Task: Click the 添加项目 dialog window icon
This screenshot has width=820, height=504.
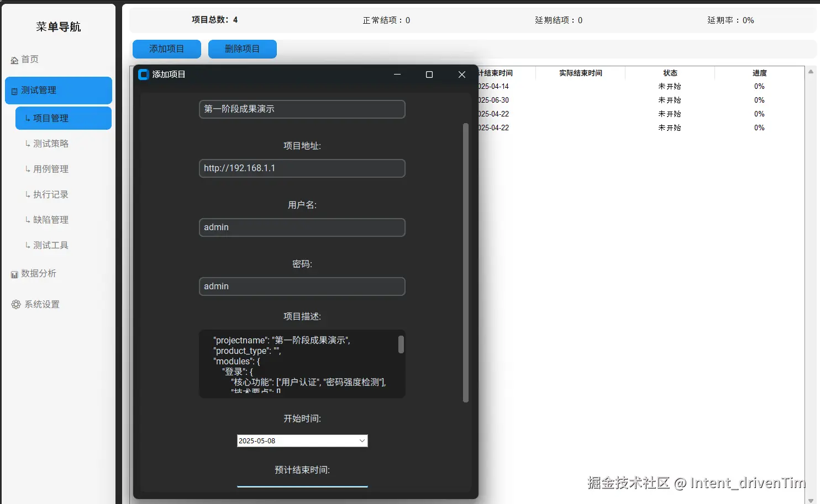Action: [144, 75]
